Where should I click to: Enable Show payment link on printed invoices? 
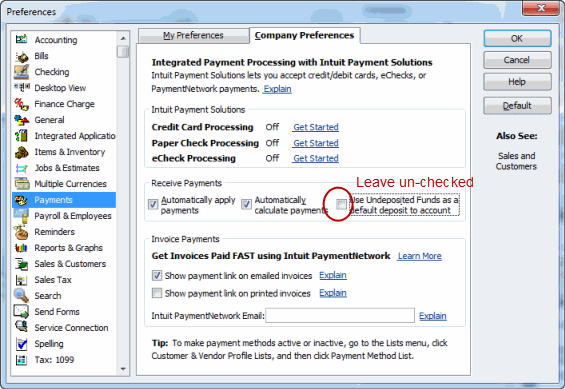(157, 293)
